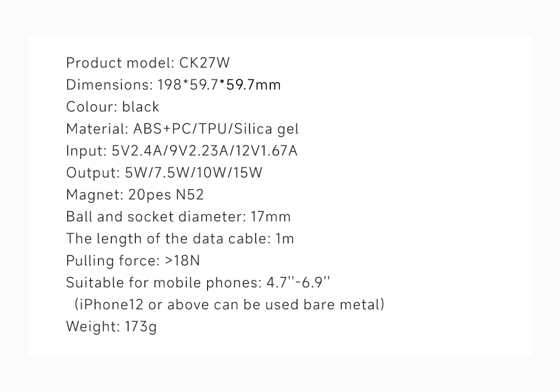Click the word CK27W
560x392 pixels.
(x=204, y=63)
